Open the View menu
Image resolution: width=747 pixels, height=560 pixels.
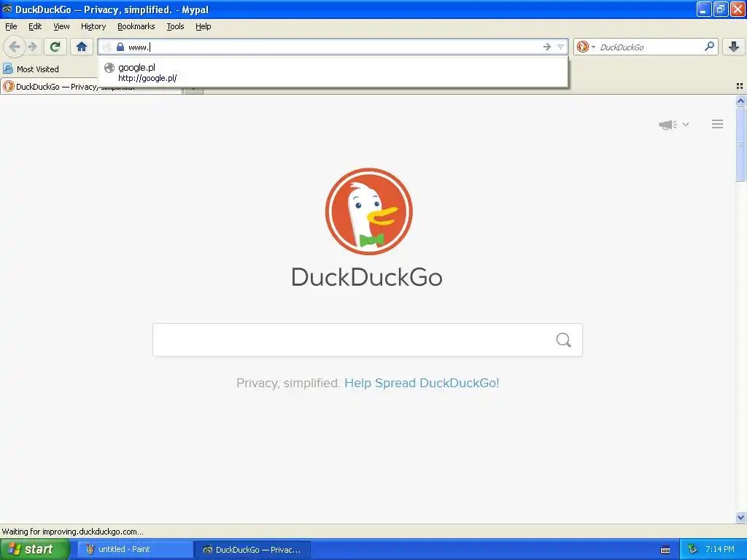click(x=61, y=26)
